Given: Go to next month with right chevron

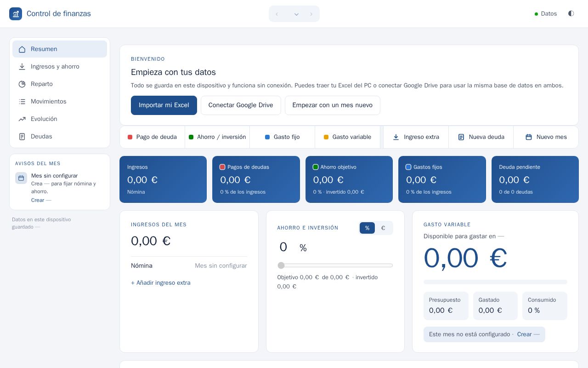Looking at the screenshot, I should click(311, 14).
